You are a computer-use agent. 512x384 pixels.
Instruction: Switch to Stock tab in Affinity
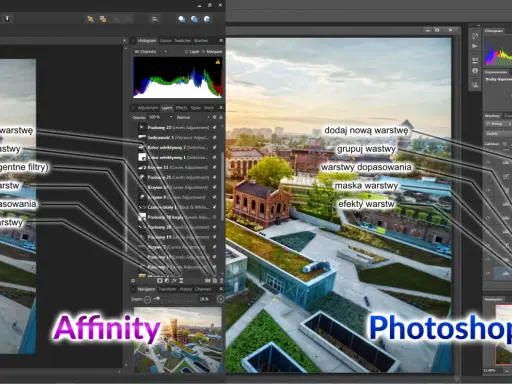point(209,108)
